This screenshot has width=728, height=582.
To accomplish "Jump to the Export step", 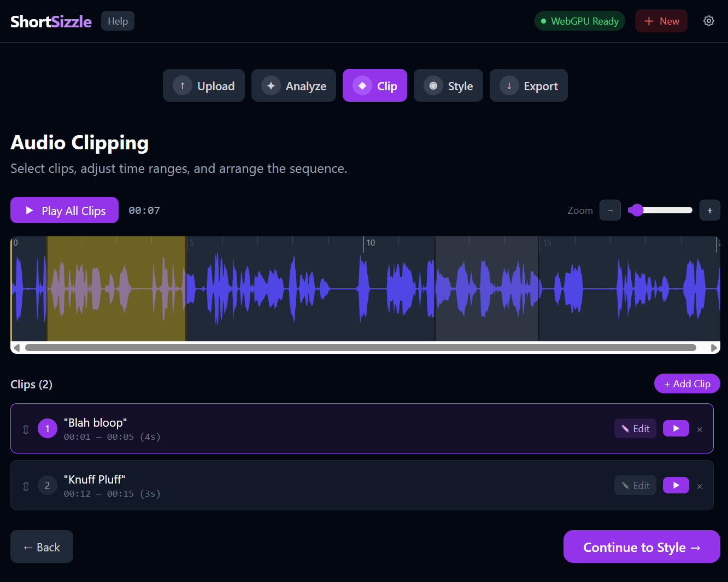I will [529, 86].
